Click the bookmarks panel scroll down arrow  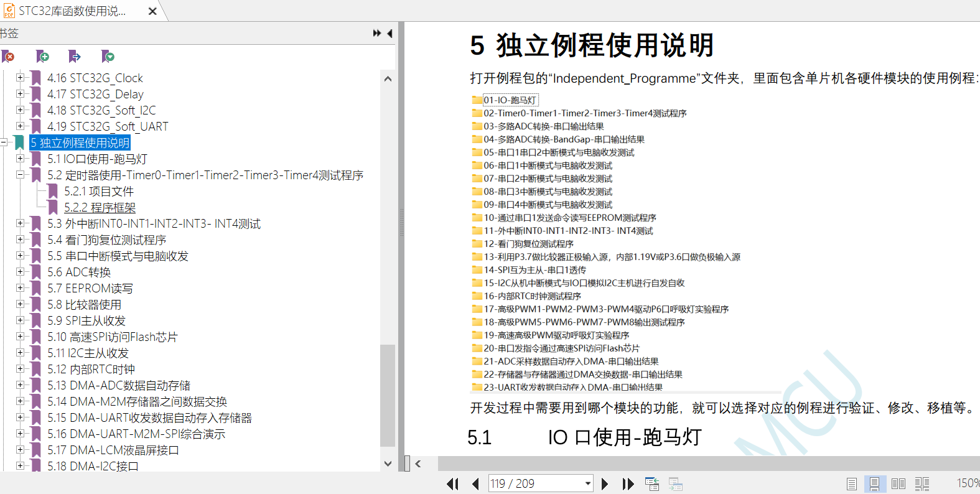[x=388, y=464]
